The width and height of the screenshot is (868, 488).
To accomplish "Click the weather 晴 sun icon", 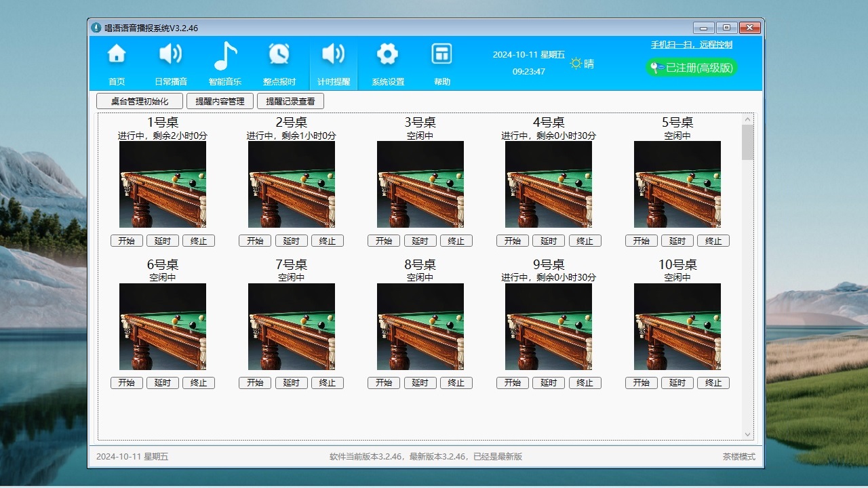I will (x=575, y=62).
